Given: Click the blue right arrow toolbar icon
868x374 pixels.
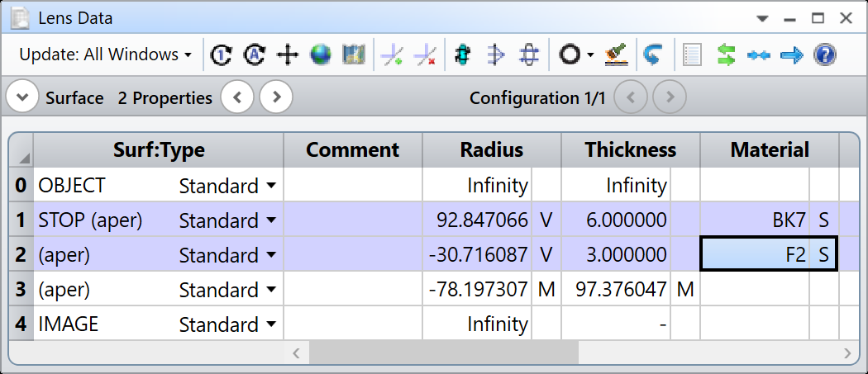Looking at the screenshot, I should 792,55.
